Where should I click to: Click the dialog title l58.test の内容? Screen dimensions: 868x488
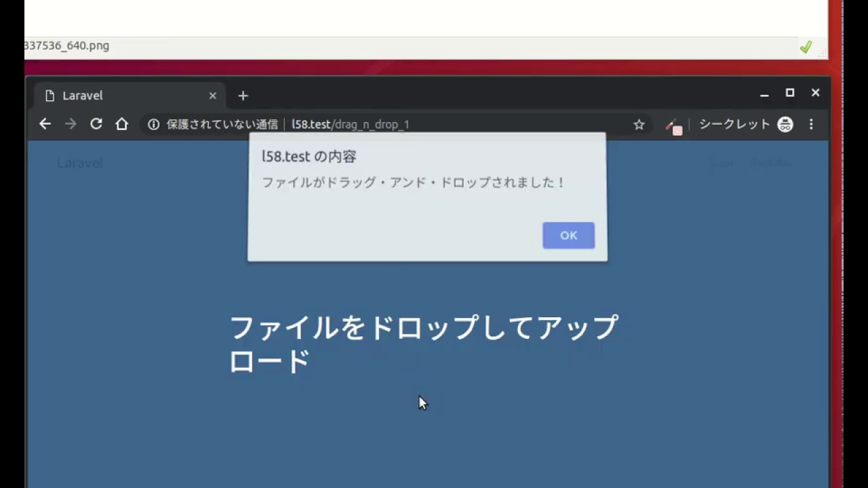tap(309, 157)
